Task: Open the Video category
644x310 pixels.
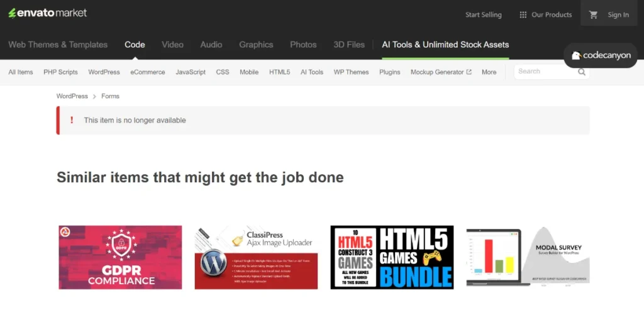Action: tap(172, 45)
